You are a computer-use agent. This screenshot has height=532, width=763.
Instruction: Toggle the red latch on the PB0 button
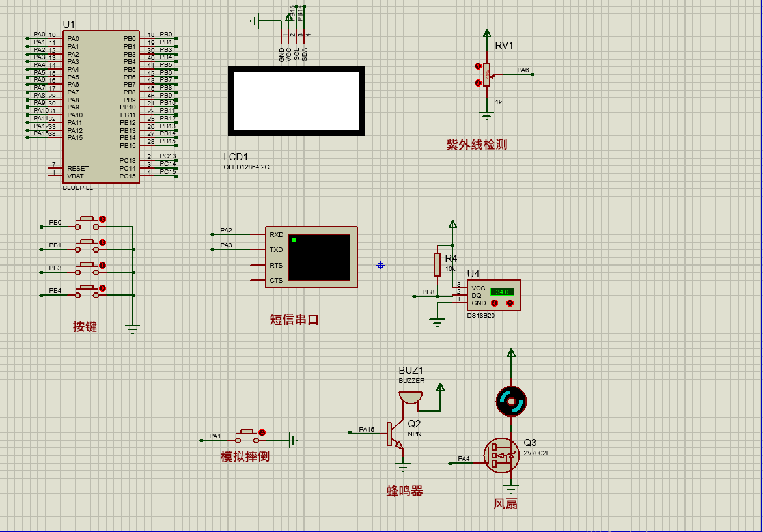(x=103, y=219)
